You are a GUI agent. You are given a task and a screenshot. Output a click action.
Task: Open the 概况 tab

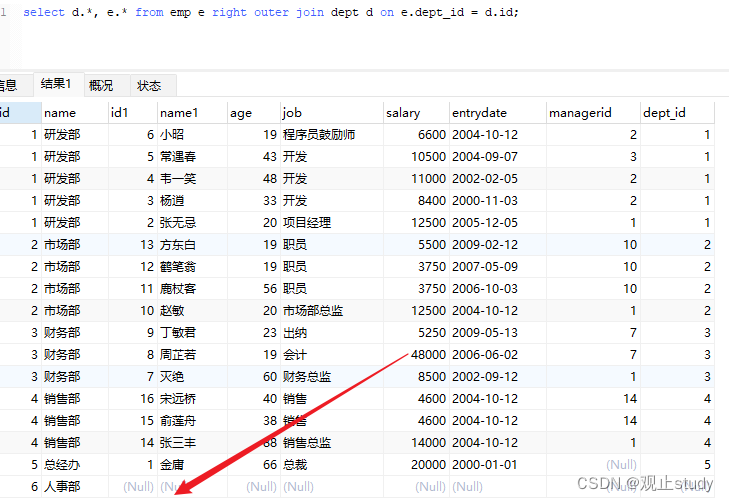tap(107, 86)
